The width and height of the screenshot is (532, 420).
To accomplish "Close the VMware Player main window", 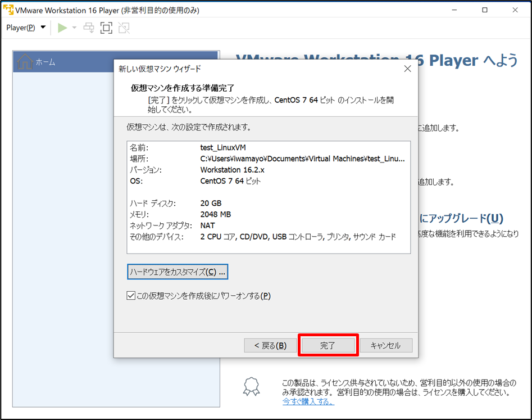I will [515, 10].
